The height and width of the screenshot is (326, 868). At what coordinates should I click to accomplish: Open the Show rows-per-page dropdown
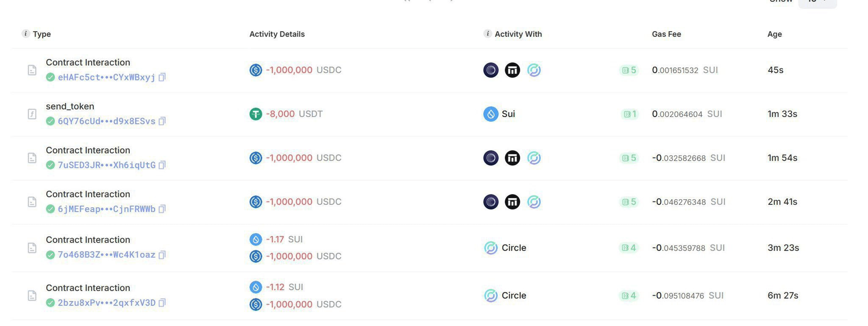pyautogui.click(x=818, y=2)
